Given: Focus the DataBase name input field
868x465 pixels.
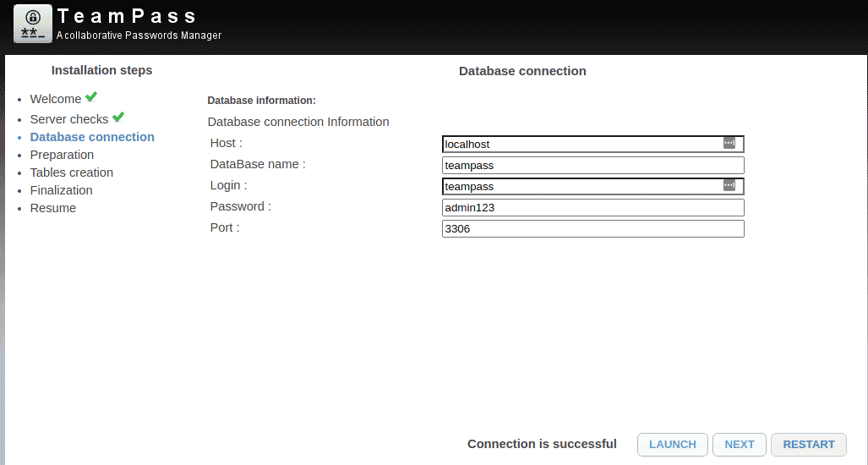Looking at the screenshot, I should (x=592, y=165).
